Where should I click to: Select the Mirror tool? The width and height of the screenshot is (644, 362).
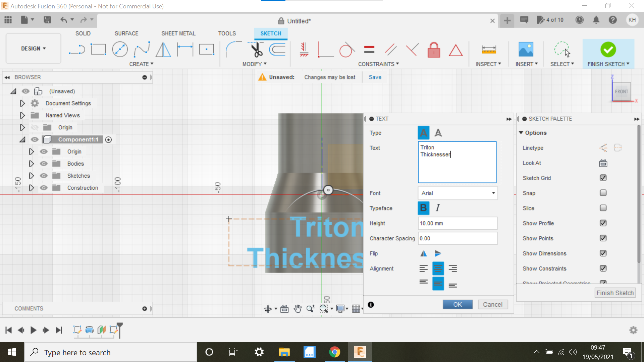(x=163, y=50)
